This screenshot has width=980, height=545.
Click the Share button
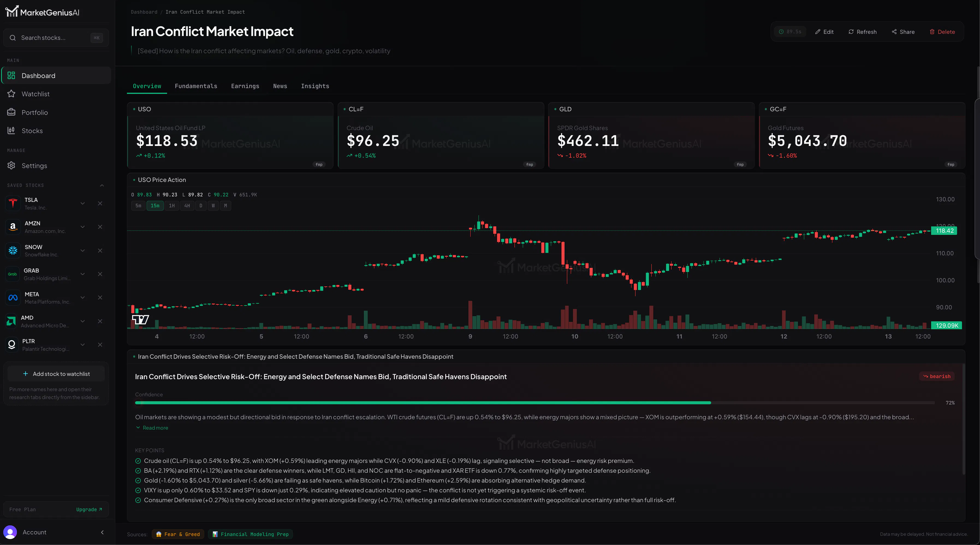click(903, 32)
